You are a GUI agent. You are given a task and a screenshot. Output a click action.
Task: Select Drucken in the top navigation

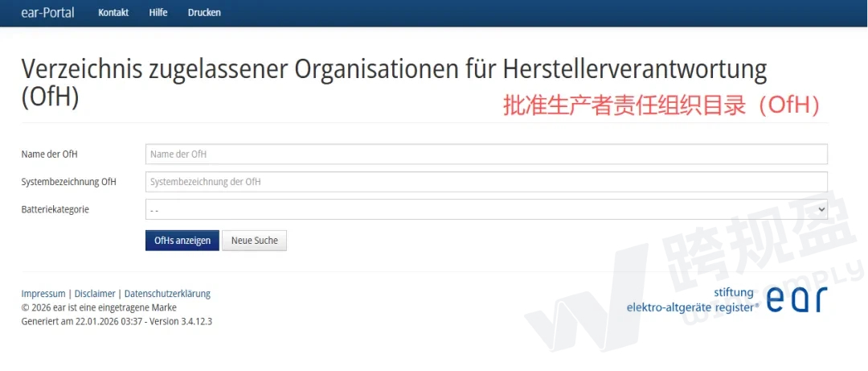(204, 13)
